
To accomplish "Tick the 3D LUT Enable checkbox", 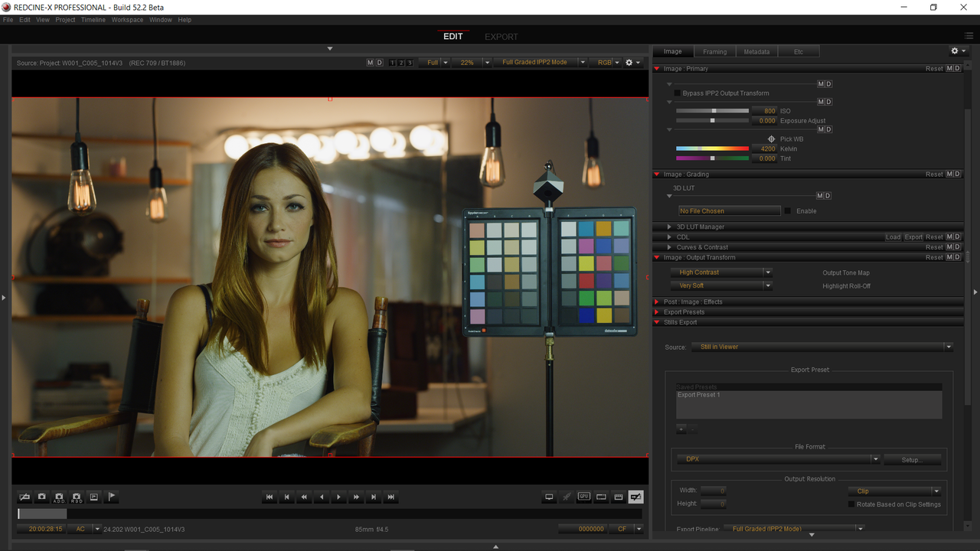I will [x=787, y=211].
